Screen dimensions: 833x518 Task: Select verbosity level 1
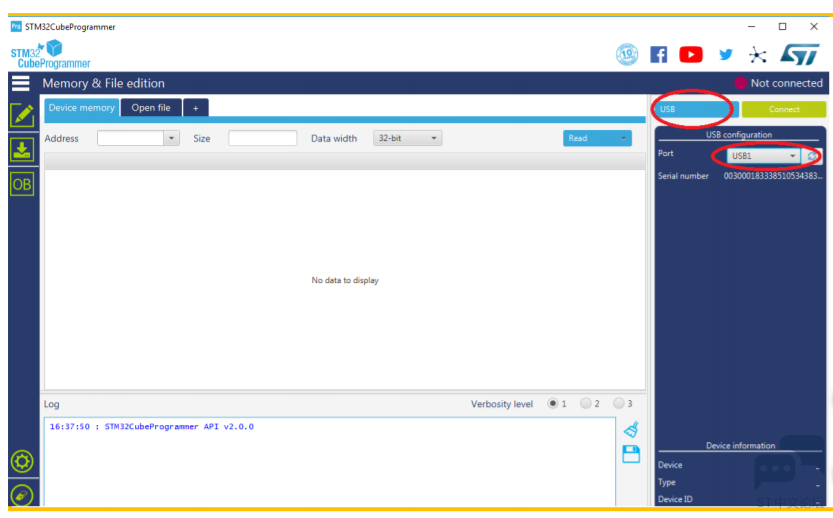tap(552, 403)
